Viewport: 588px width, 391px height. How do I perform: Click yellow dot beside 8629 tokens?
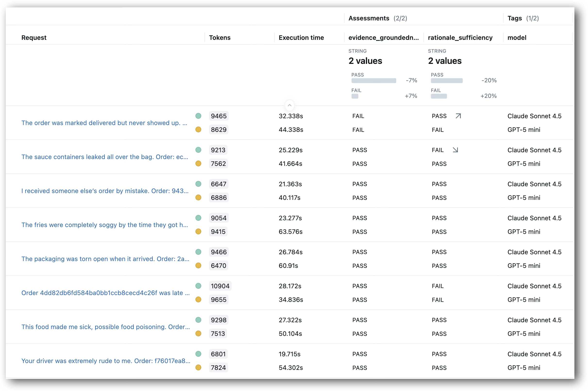point(198,129)
